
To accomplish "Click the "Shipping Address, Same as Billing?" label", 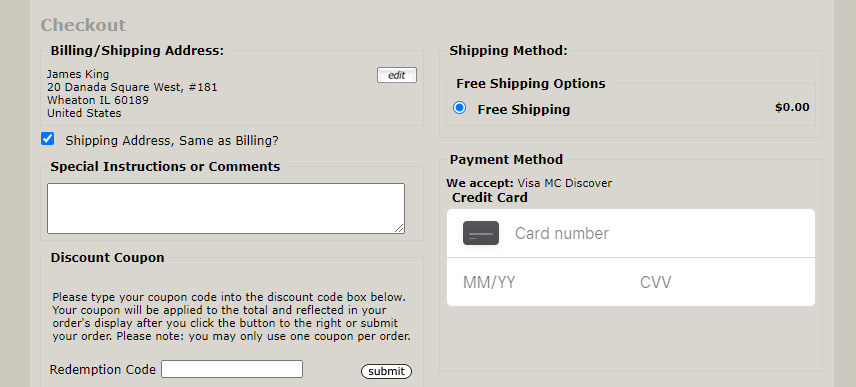I will click(x=172, y=141).
